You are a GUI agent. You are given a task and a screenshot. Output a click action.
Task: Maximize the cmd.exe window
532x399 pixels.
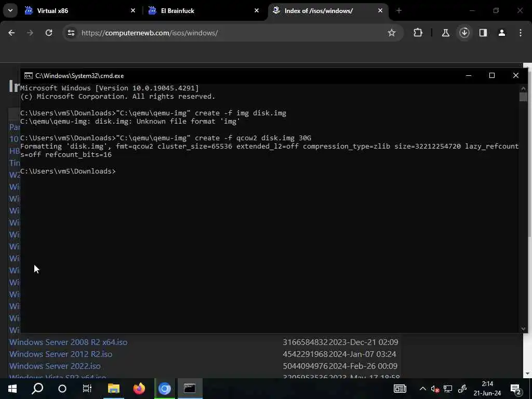point(492,75)
